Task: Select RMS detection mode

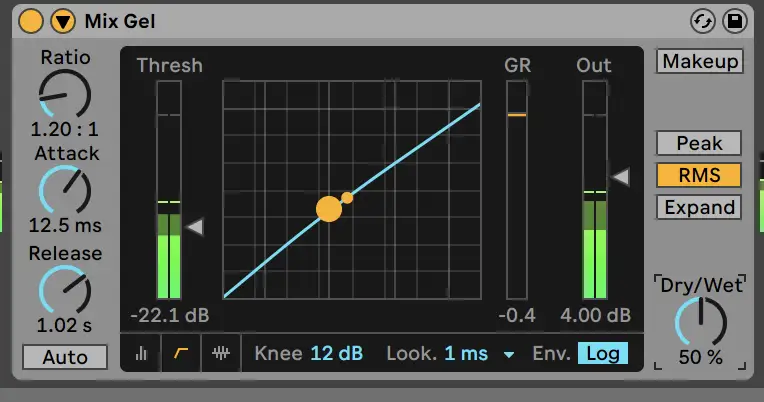Action: tap(699, 176)
